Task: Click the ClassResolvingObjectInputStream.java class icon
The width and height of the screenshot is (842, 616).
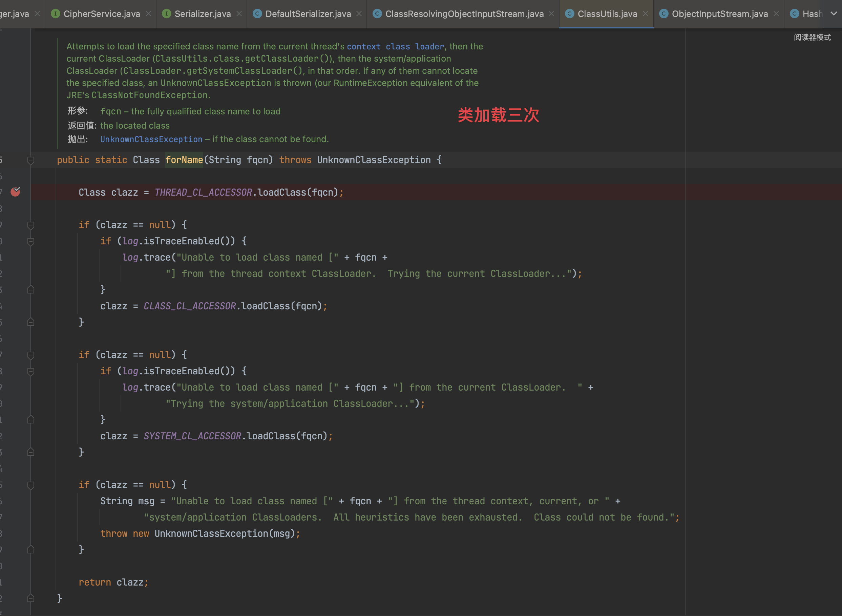Action: (x=377, y=14)
